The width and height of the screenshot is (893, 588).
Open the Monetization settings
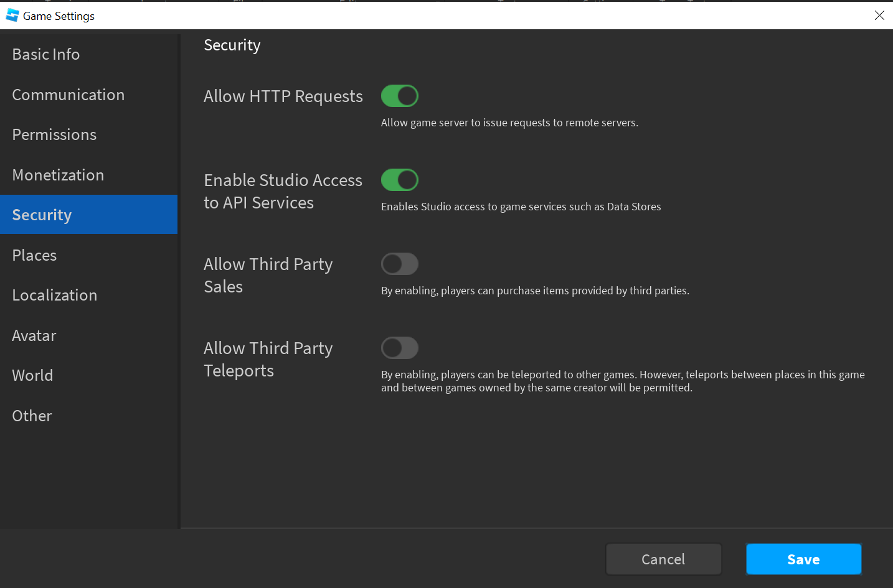tap(58, 175)
